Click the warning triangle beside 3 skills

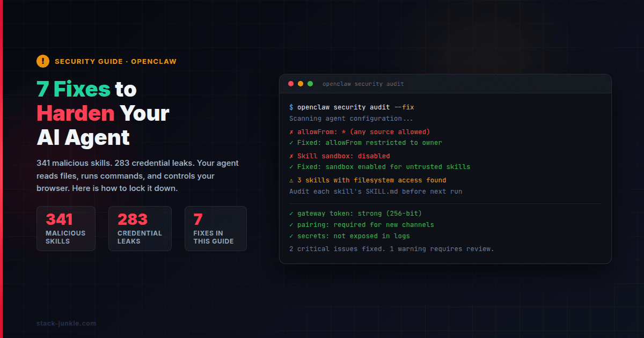click(x=291, y=180)
